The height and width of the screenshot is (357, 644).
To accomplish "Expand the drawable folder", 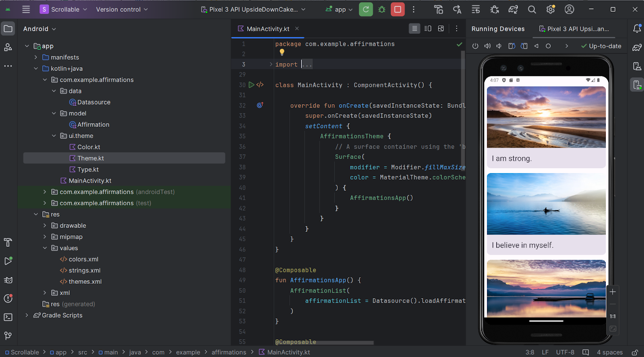I will pyautogui.click(x=45, y=225).
